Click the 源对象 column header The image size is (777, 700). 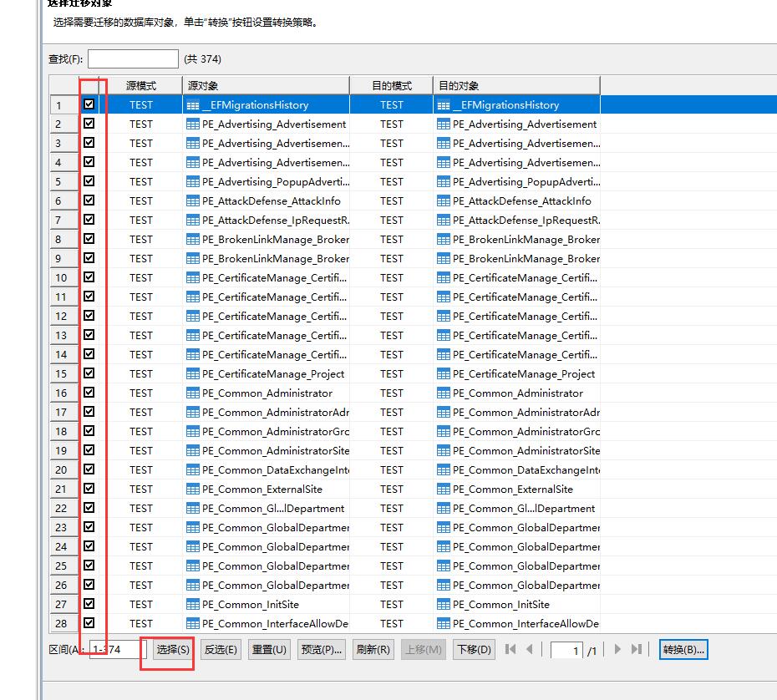(265, 85)
